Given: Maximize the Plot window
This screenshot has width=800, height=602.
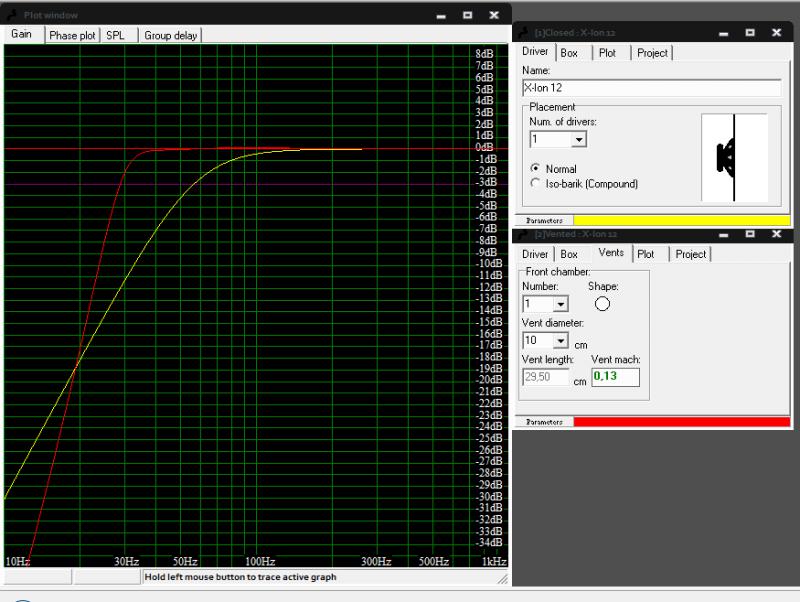Looking at the screenshot, I should [x=467, y=15].
